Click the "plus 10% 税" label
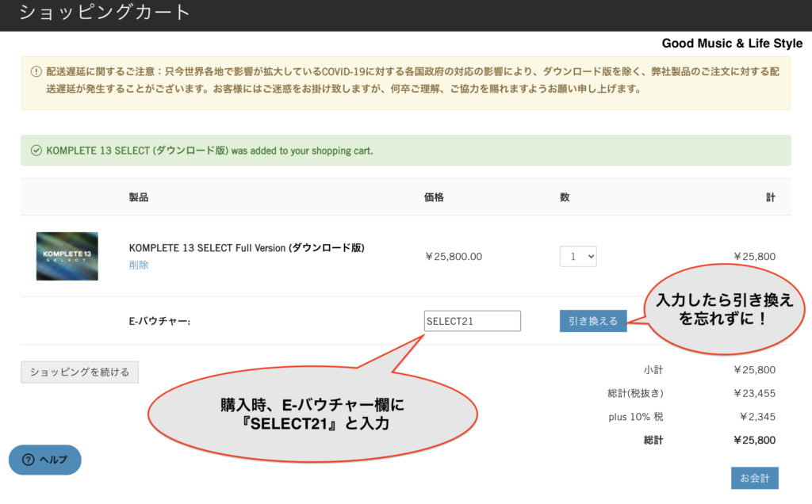The height and width of the screenshot is (504, 812). tap(636, 417)
